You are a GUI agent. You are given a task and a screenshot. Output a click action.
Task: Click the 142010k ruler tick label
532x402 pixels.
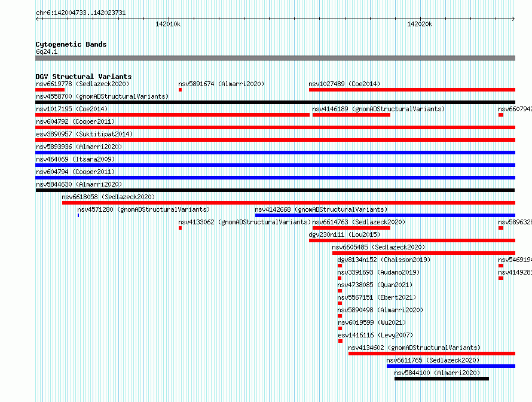168,24
